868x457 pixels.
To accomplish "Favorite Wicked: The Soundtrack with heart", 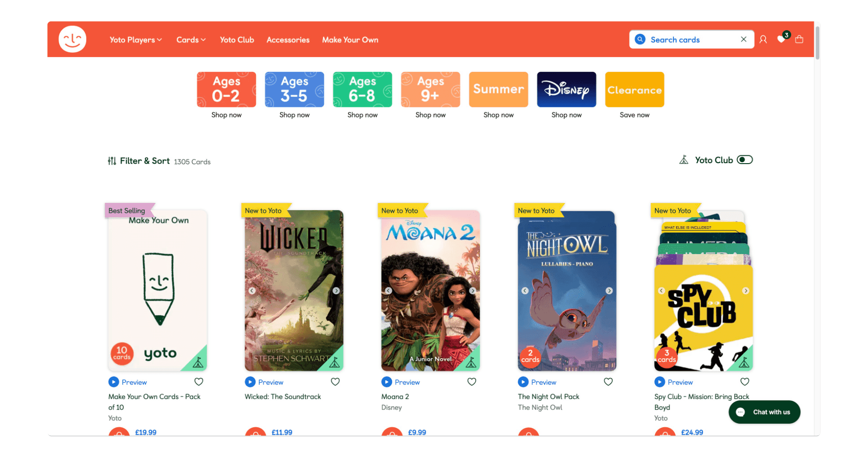I will click(x=335, y=382).
